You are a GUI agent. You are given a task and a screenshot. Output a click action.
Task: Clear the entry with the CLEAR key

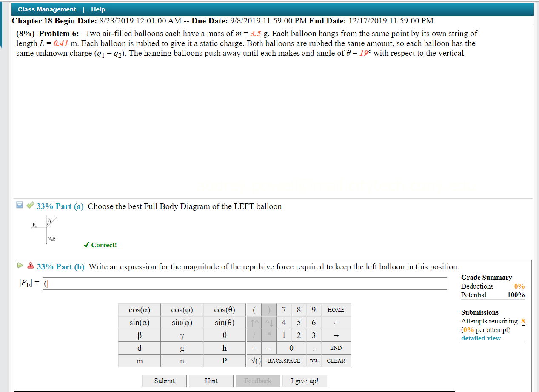click(336, 361)
